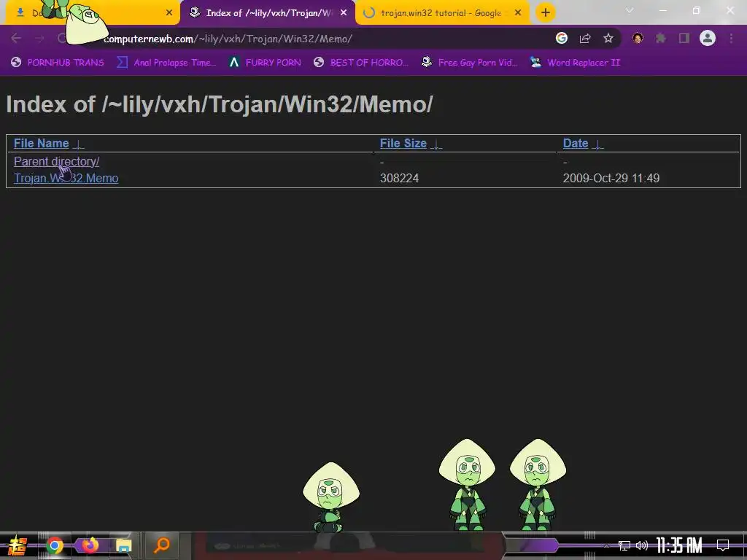Go to Parent directory/ link

[56, 161]
